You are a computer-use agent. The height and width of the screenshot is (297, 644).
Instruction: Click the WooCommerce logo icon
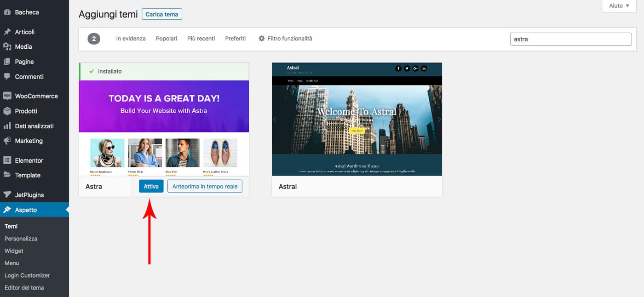coord(7,96)
